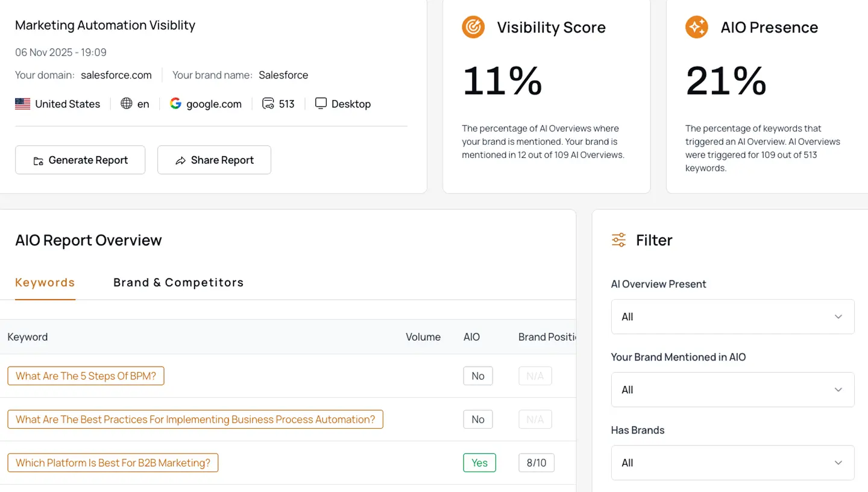
Task: Open the Has Brands dropdown
Action: (732, 462)
